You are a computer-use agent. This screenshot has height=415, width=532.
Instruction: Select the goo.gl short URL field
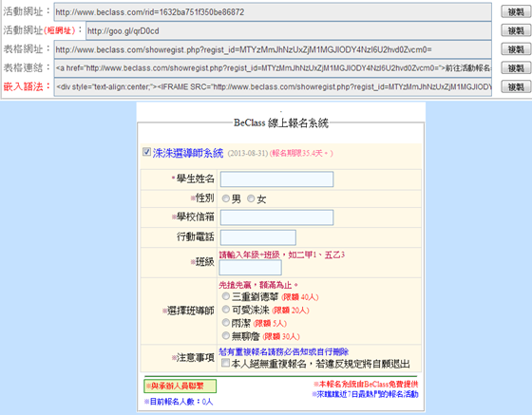(289, 30)
